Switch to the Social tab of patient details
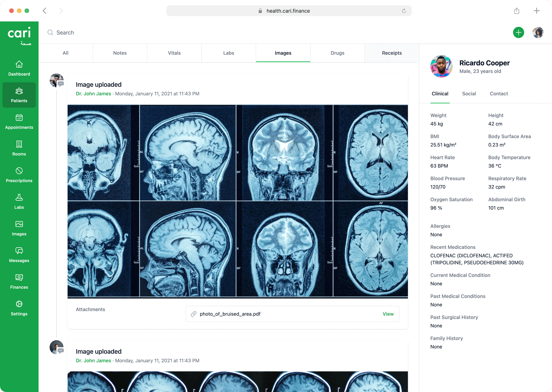552x392 pixels. (x=469, y=94)
